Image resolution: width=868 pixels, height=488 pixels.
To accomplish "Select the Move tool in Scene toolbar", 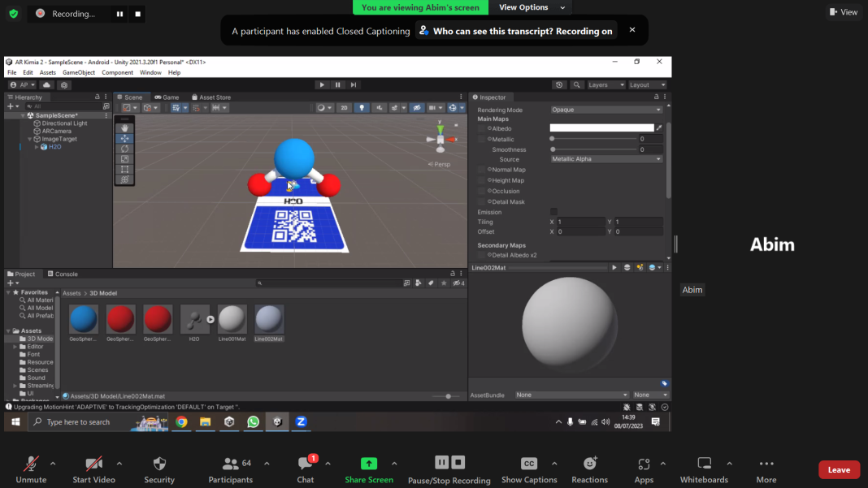I will click(124, 138).
